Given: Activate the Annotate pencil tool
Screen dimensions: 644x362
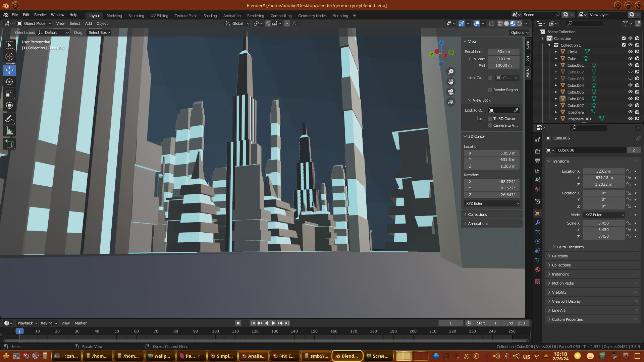Looking at the screenshot, I should click(9, 119).
